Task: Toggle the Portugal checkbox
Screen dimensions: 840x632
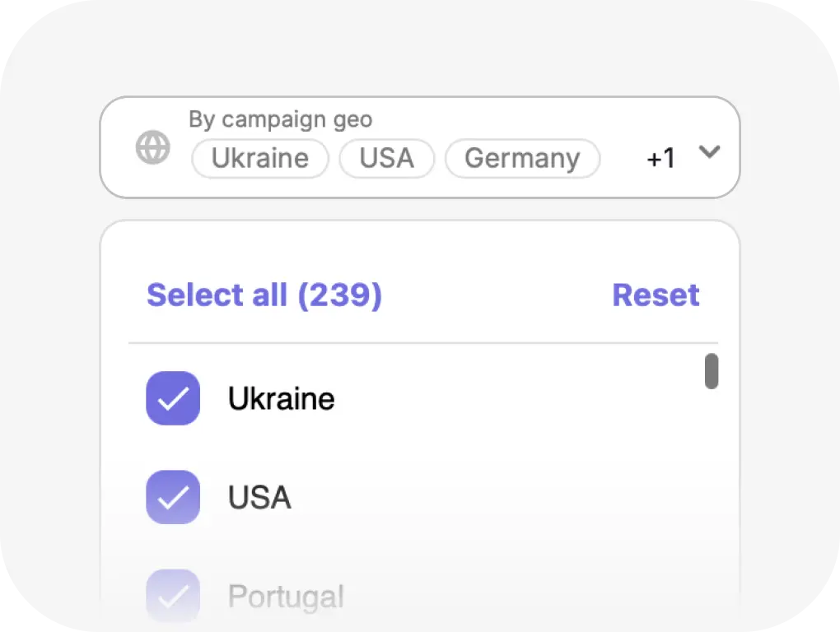Action: [x=173, y=594]
